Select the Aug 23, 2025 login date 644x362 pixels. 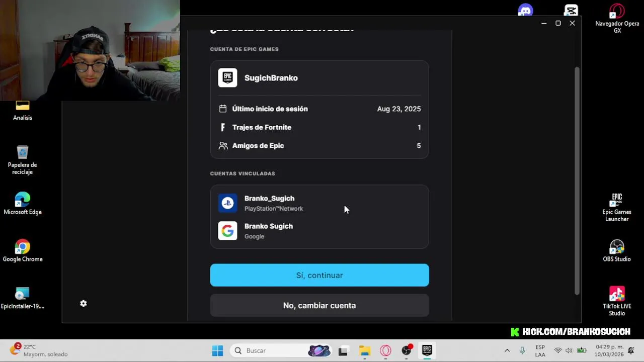399,109
